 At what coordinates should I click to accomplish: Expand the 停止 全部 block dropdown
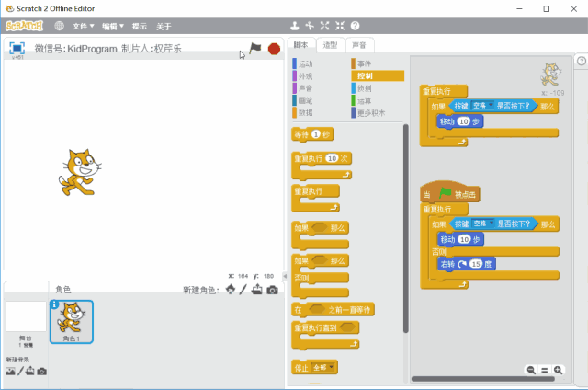coord(332,368)
